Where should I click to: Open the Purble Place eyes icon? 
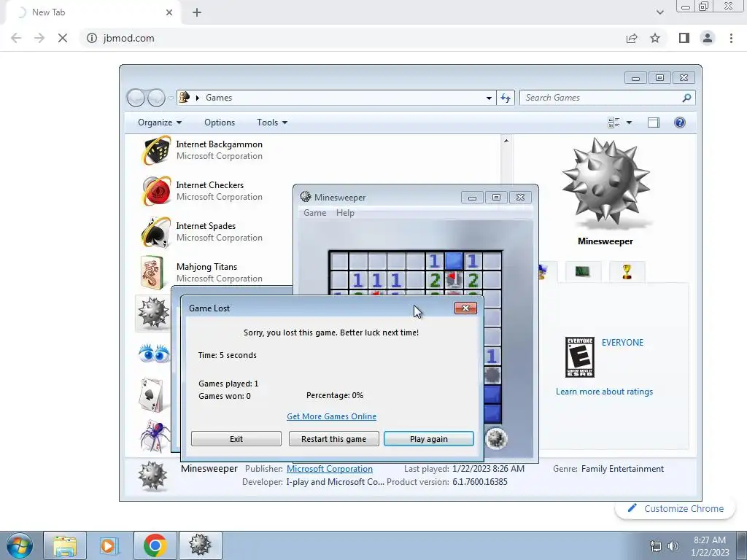154,354
